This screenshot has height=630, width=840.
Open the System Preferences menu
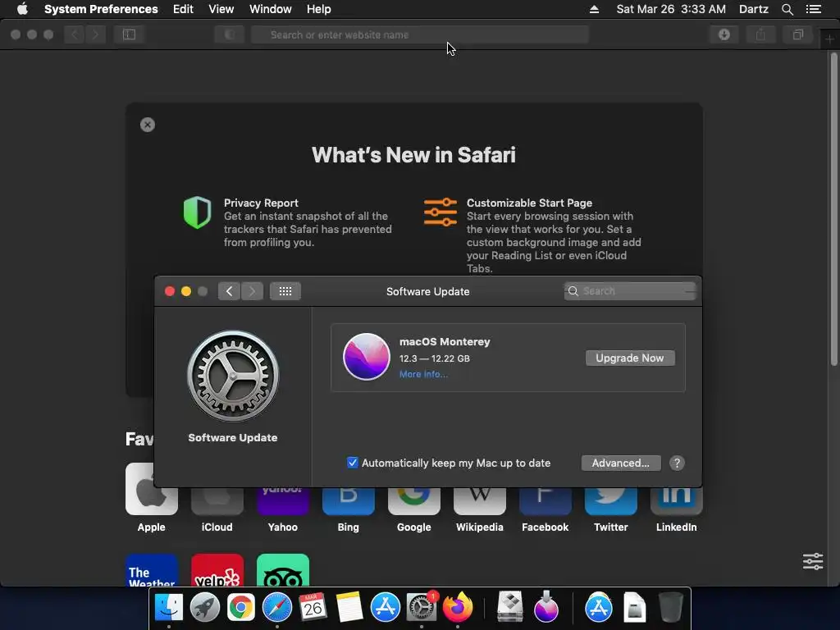(101, 9)
